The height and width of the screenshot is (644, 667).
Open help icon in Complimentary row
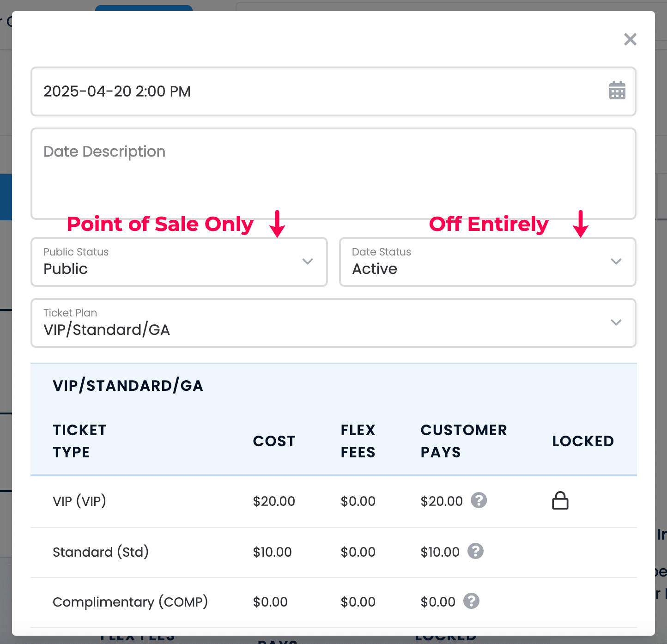tap(472, 601)
